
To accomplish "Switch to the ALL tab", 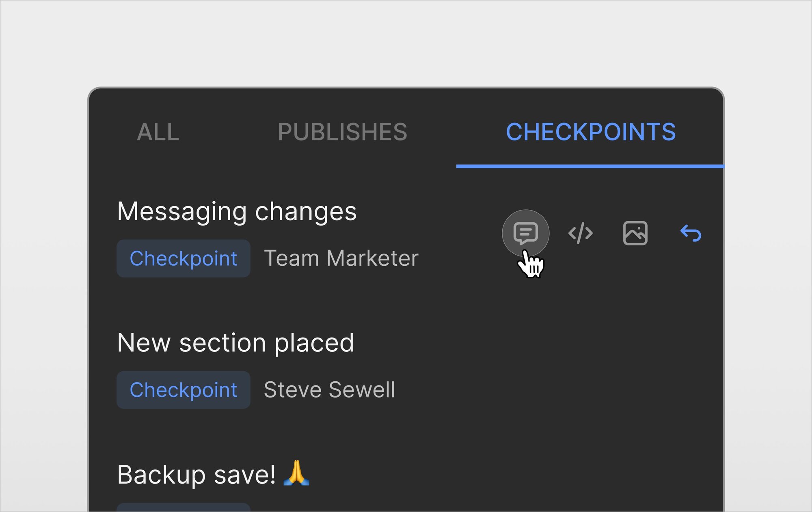I will [158, 132].
